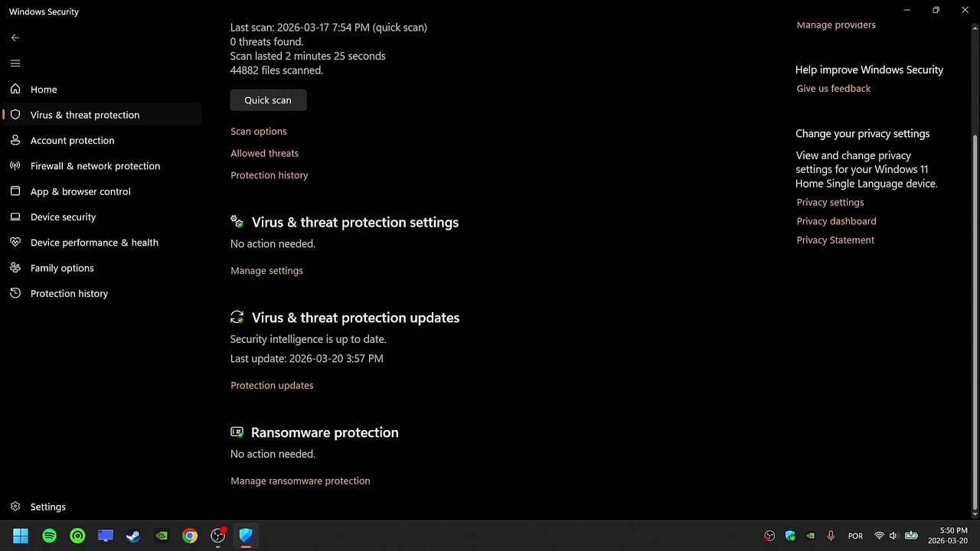Open Privacy settings link
This screenshot has width=980, height=551.
(x=830, y=203)
